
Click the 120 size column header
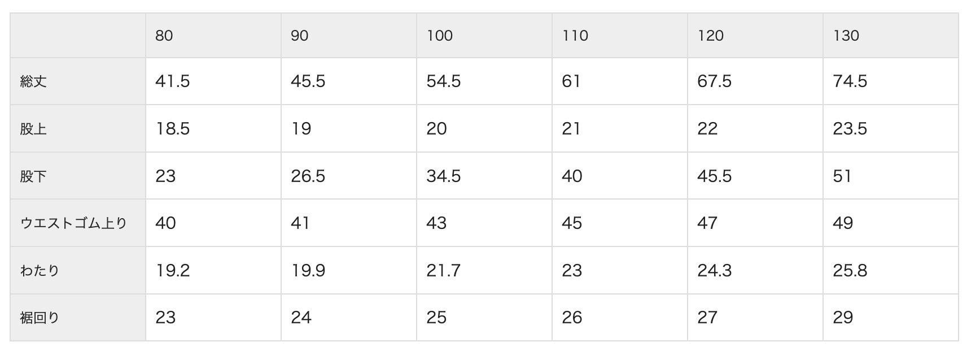click(x=711, y=36)
